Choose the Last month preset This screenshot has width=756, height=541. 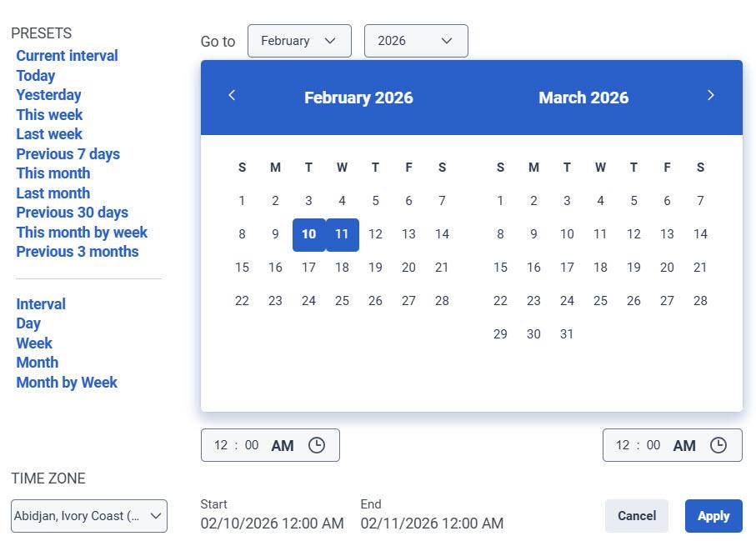[x=53, y=193]
